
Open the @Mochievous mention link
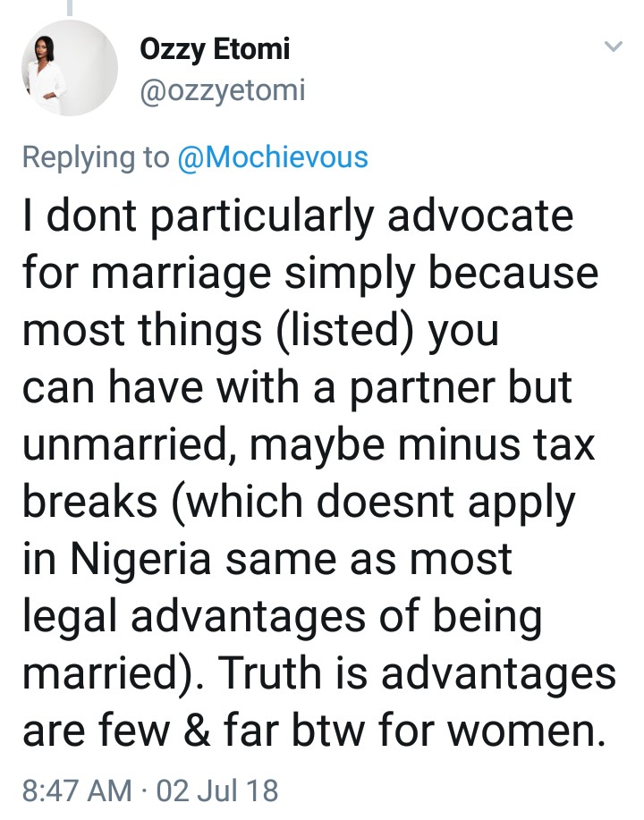pyautogui.click(x=272, y=157)
